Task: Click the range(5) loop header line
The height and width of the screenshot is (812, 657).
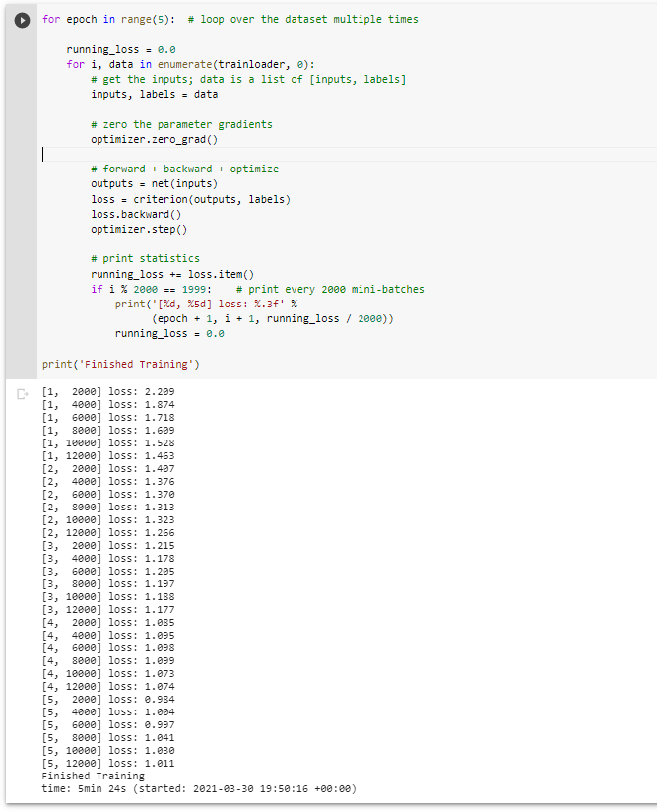Action: 230,19
